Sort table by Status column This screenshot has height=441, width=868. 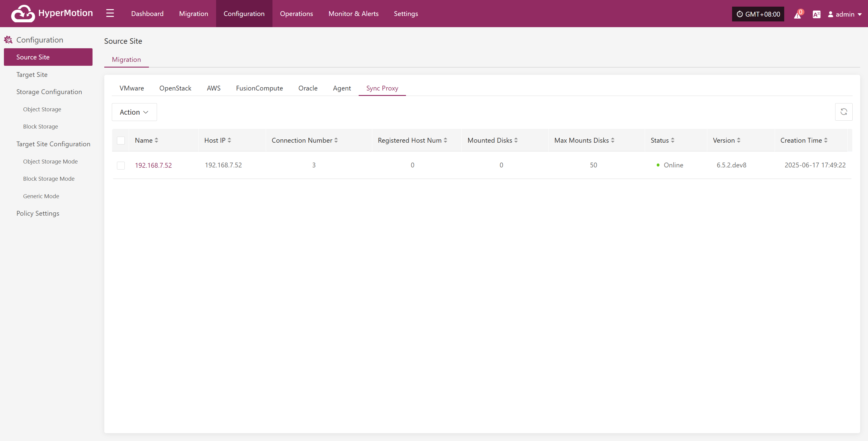(x=673, y=140)
